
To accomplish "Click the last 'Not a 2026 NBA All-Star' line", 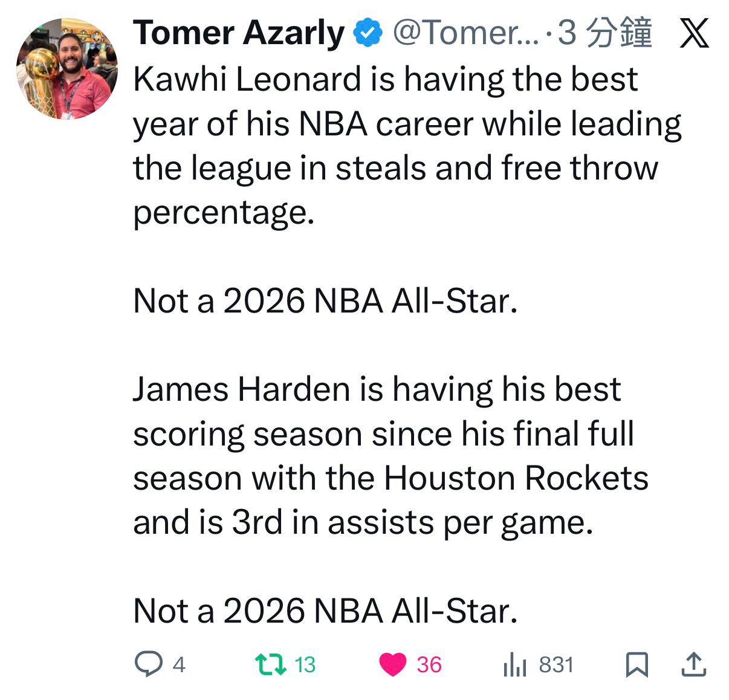I will (325, 611).
